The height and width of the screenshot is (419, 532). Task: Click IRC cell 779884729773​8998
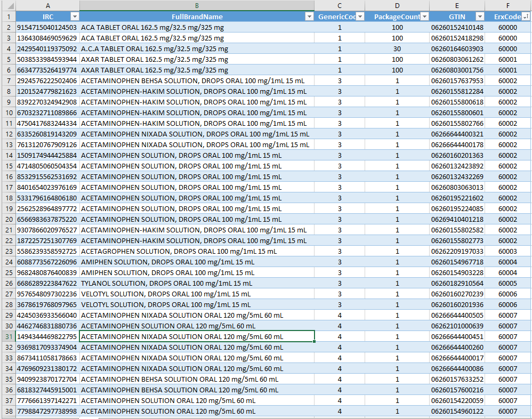[x=47, y=411]
